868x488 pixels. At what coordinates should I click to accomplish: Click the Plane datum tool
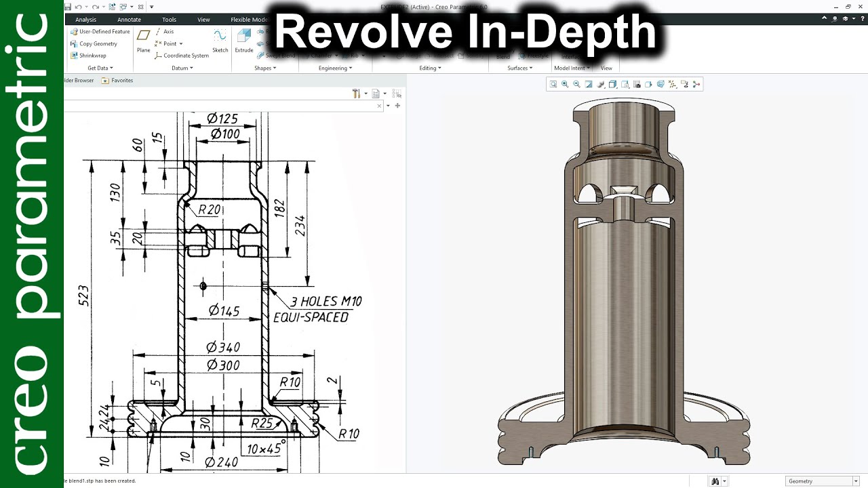pos(143,41)
